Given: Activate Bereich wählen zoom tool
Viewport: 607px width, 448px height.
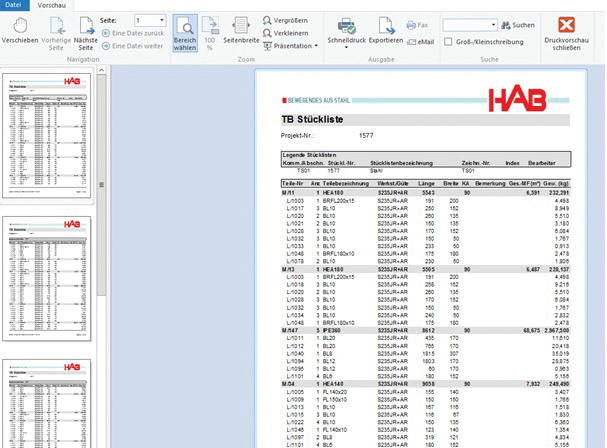Looking at the screenshot, I should pyautogui.click(x=185, y=34).
